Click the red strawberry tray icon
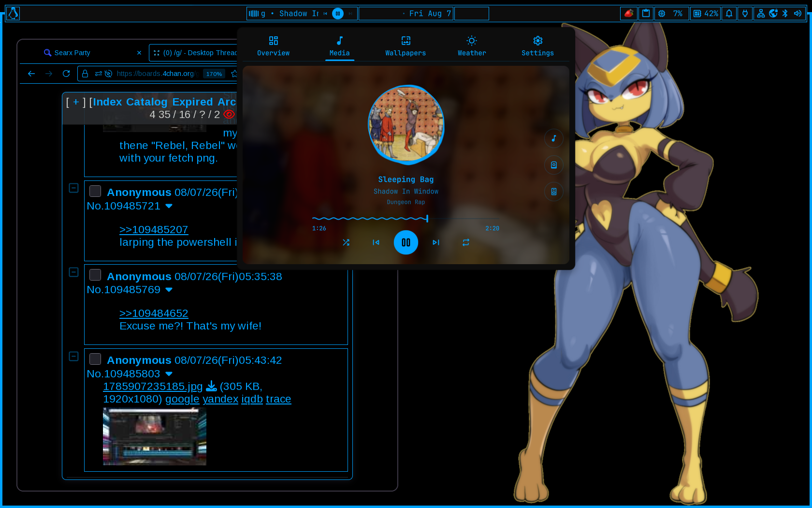This screenshot has height=508, width=812. (x=629, y=14)
